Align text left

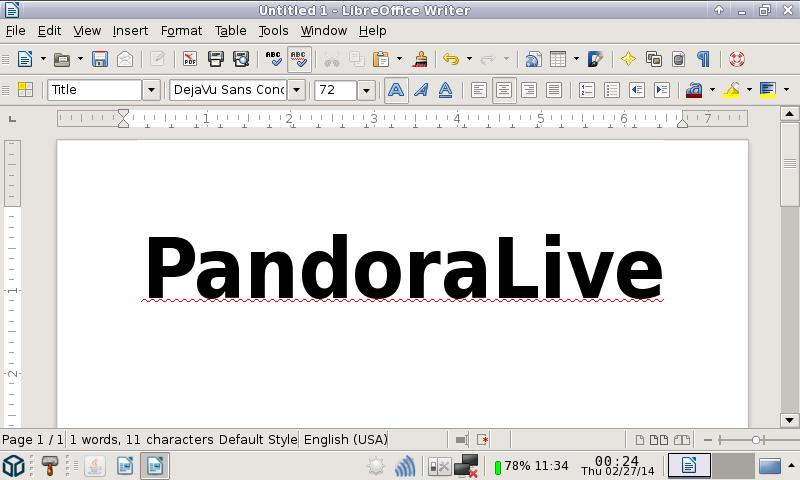(x=479, y=90)
